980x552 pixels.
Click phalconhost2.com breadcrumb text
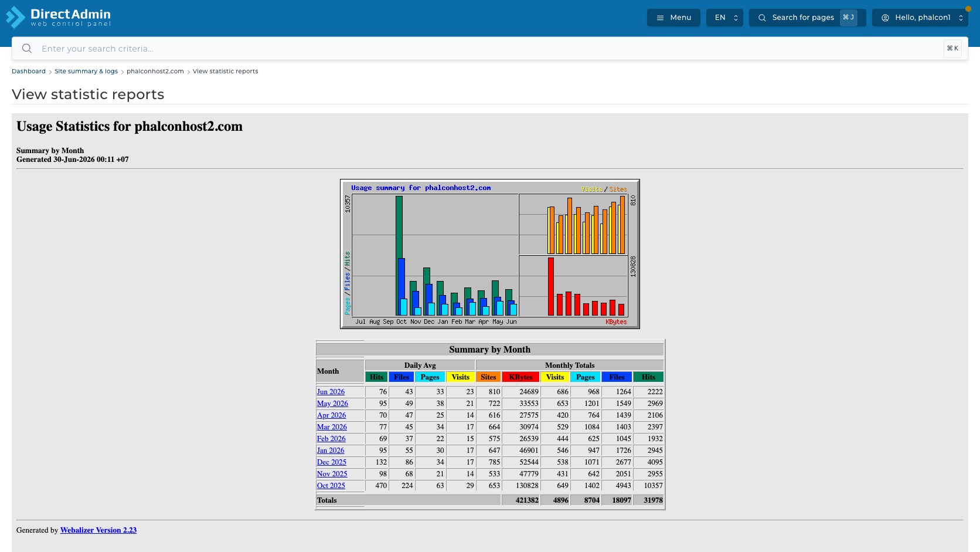pos(155,72)
